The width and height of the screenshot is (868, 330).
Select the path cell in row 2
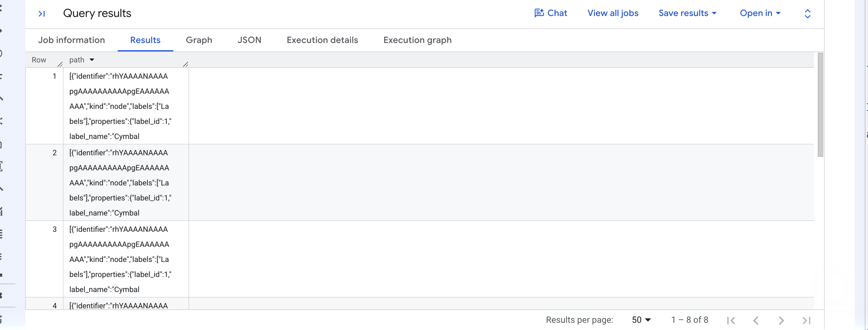pos(126,183)
